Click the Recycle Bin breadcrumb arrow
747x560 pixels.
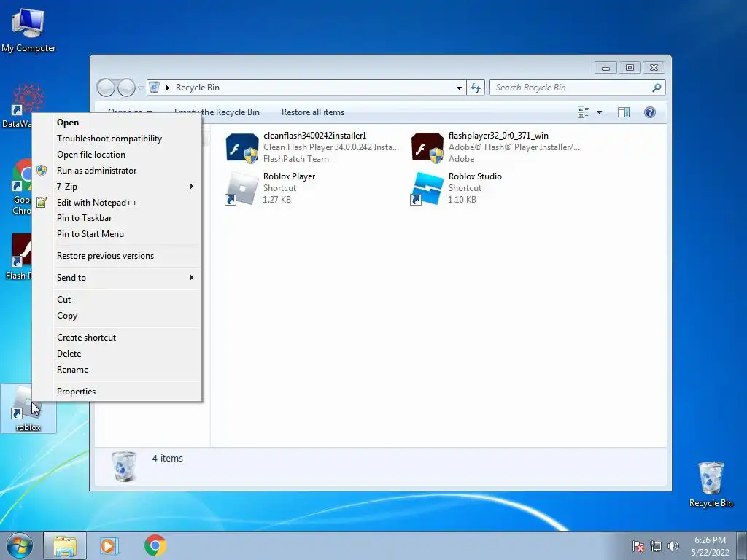coord(168,87)
